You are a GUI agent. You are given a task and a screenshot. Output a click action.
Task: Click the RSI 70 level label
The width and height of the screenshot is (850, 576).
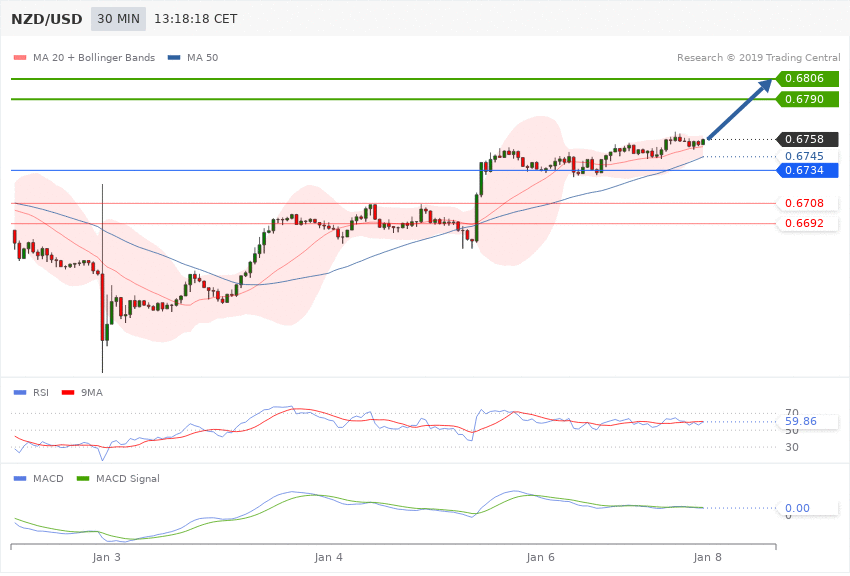tap(792, 411)
